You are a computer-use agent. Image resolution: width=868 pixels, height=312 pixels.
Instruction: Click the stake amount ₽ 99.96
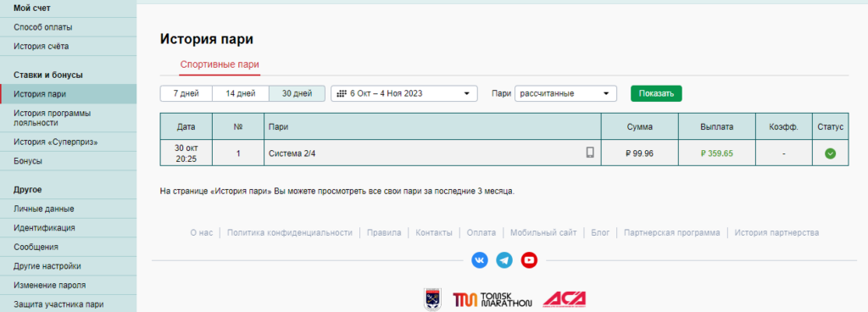point(639,153)
